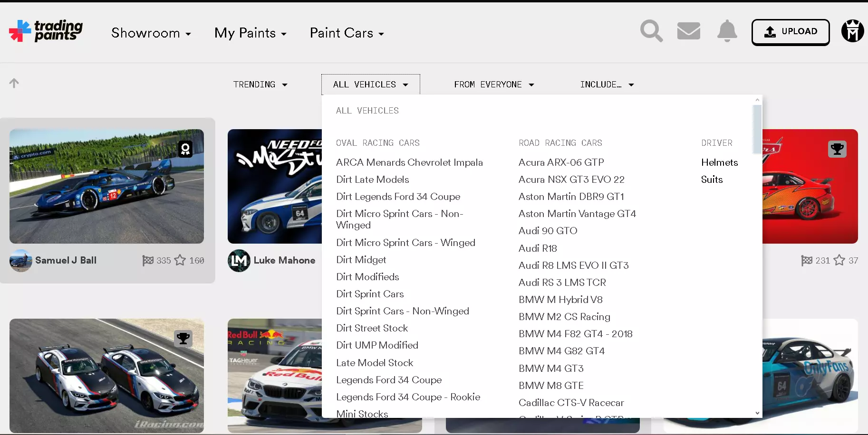The image size is (868, 435).
Task: Click the star icon next to 160
Action: (180, 260)
